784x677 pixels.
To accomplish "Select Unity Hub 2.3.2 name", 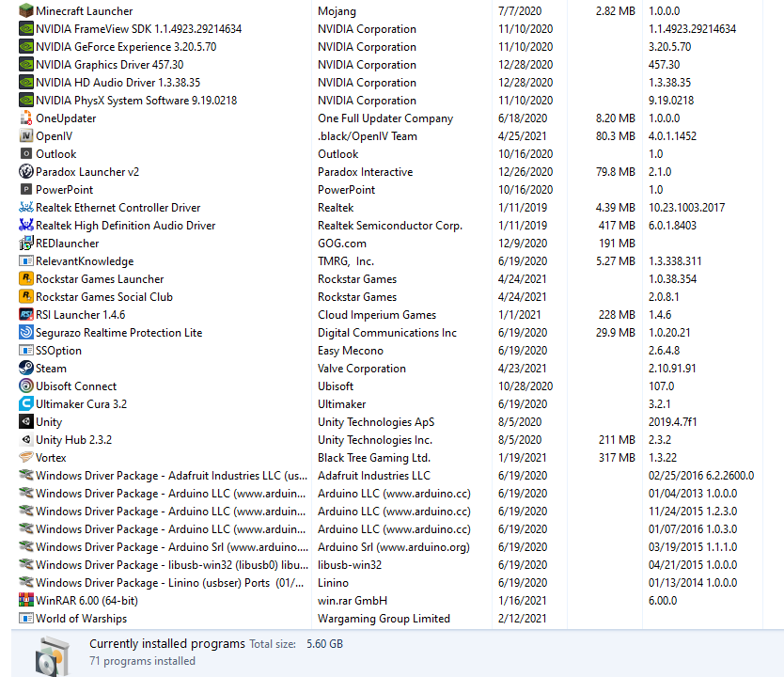I will click(73, 439).
